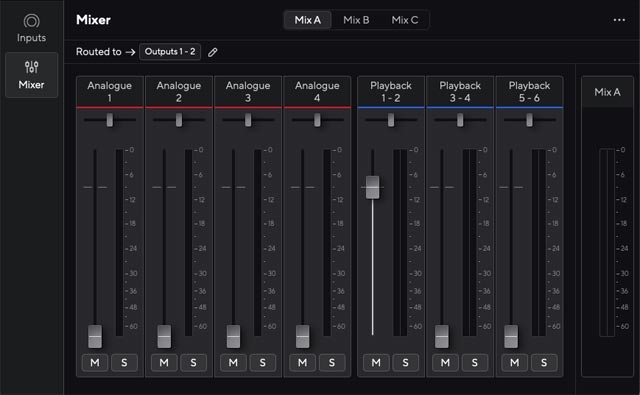The image size is (640, 395).
Task: Open the three-dots more options menu
Action: tap(619, 20)
